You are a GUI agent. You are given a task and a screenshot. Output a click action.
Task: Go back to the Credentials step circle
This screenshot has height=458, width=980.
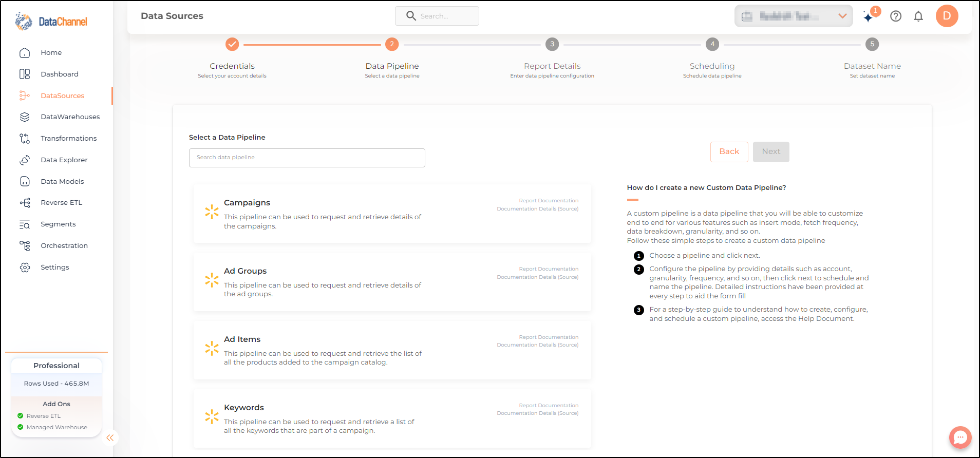[x=232, y=44]
